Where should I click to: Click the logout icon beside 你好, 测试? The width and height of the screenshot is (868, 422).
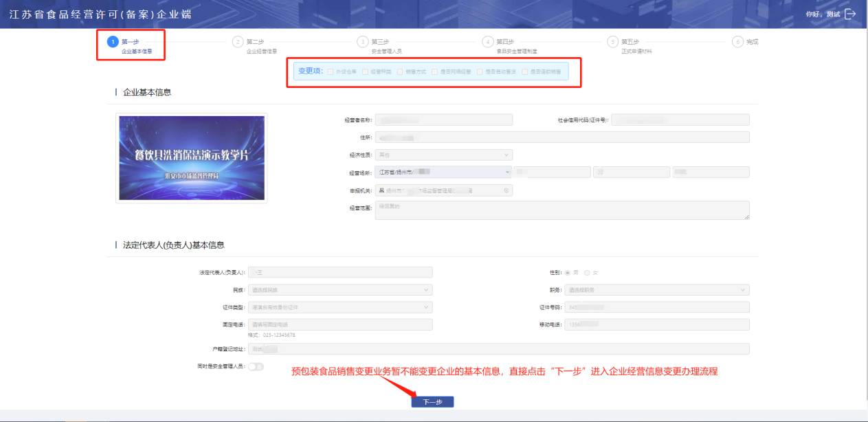[850, 14]
